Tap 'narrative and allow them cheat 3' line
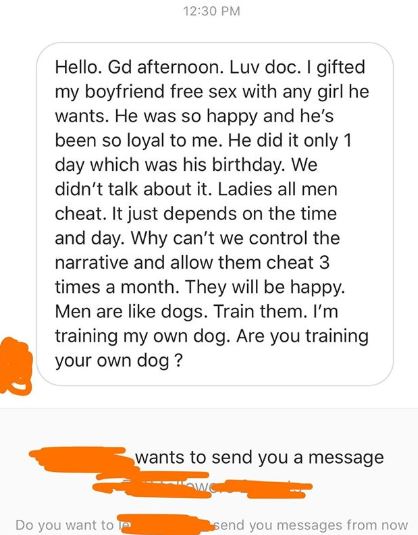 (x=192, y=263)
